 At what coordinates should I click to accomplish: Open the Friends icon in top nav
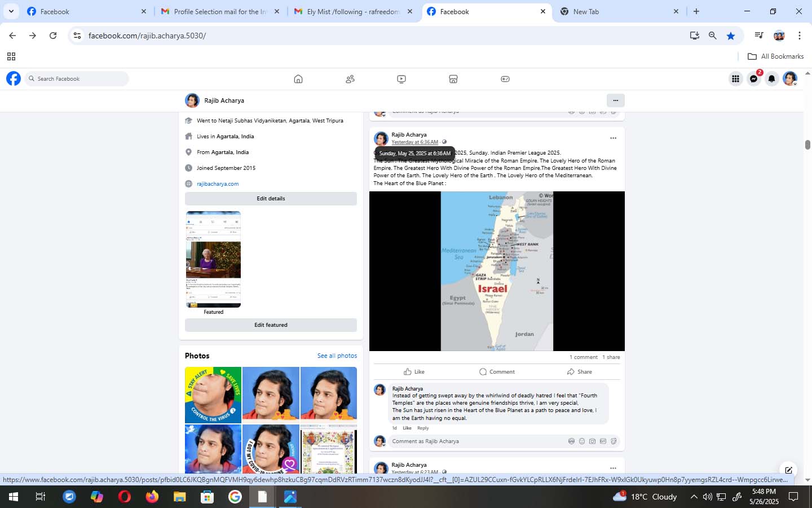pos(350,79)
